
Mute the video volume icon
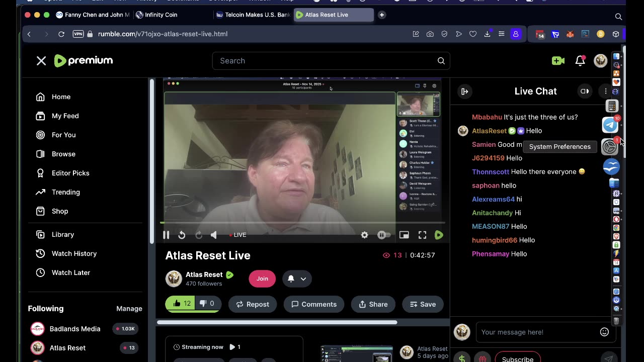pos(214,235)
